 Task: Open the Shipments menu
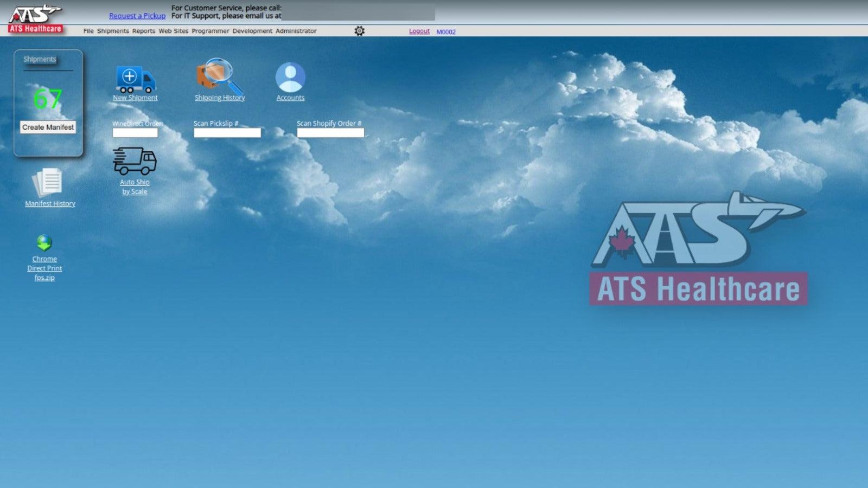click(112, 31)
